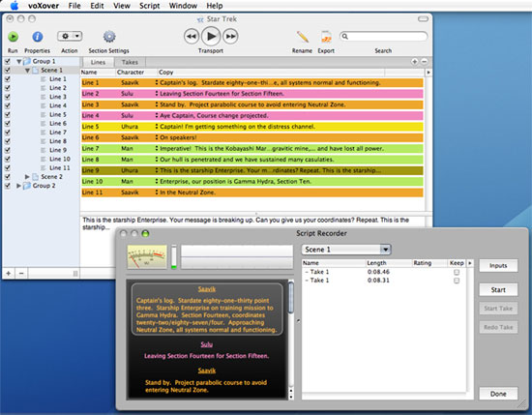This screenshot has height=415, width=532.
Task: Open the Apple menu
Action: coord(15,6)
